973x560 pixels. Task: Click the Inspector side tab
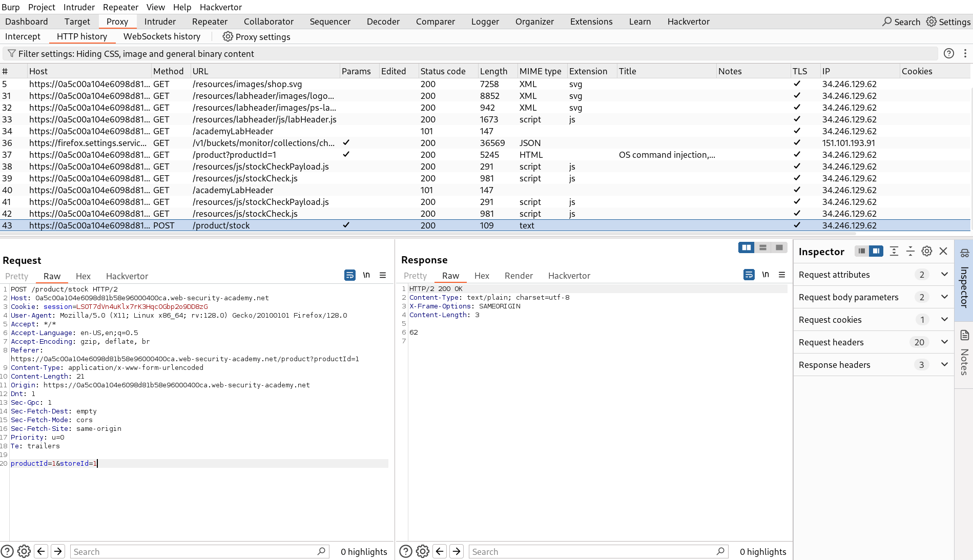(x=964, y=280)
